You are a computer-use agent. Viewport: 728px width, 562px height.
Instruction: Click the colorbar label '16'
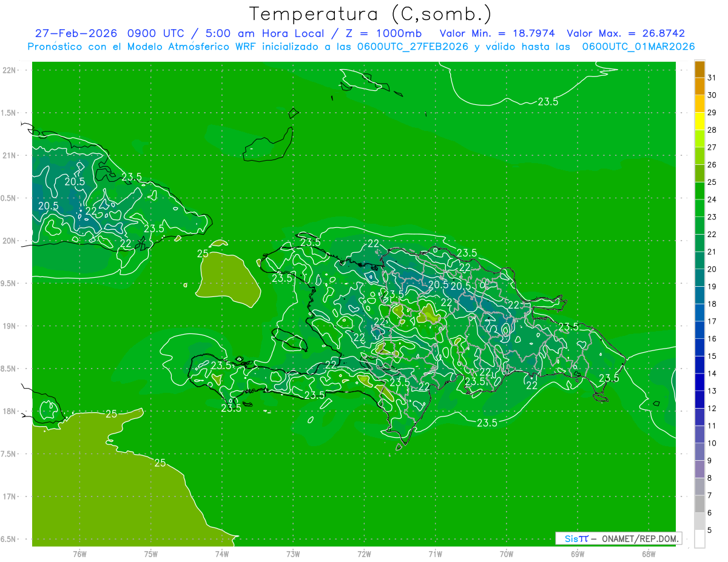coord(712,339)
